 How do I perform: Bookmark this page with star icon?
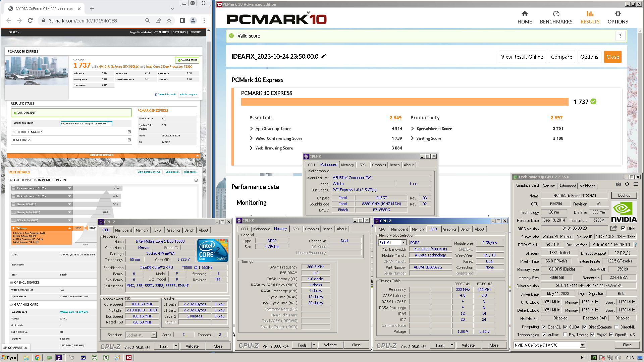pyautogui.click(x=169, y=20)
